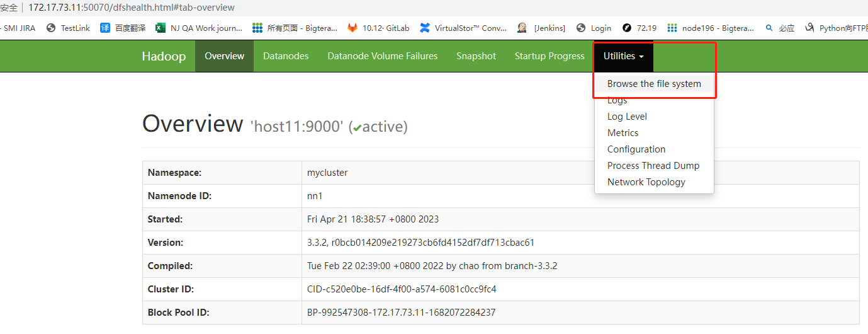Select Browse the file system
This screenshot has height=334, width=868.
654,84
